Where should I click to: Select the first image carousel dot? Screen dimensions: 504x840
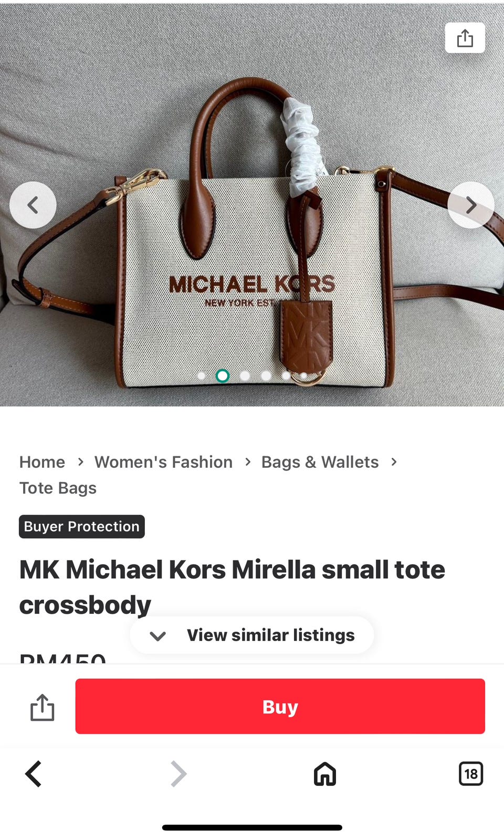[201, 376]
